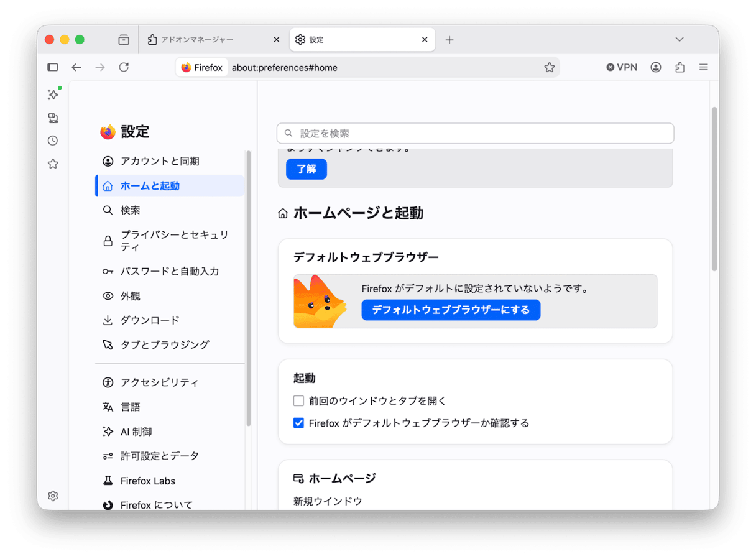Open Firefox Labs category
The height and width of the screenshot is (559, 756).
pyautogui.click(x=170, y=481)
